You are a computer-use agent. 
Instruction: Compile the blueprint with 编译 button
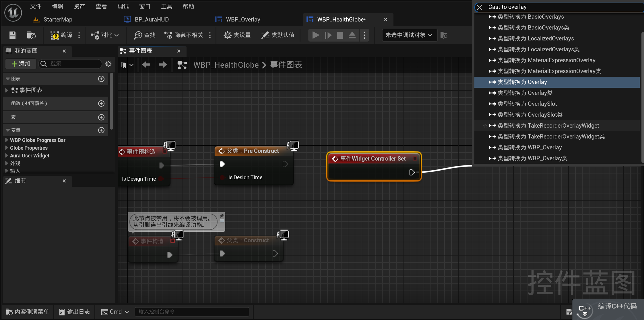pyautogui.click(x=61, y=35)
